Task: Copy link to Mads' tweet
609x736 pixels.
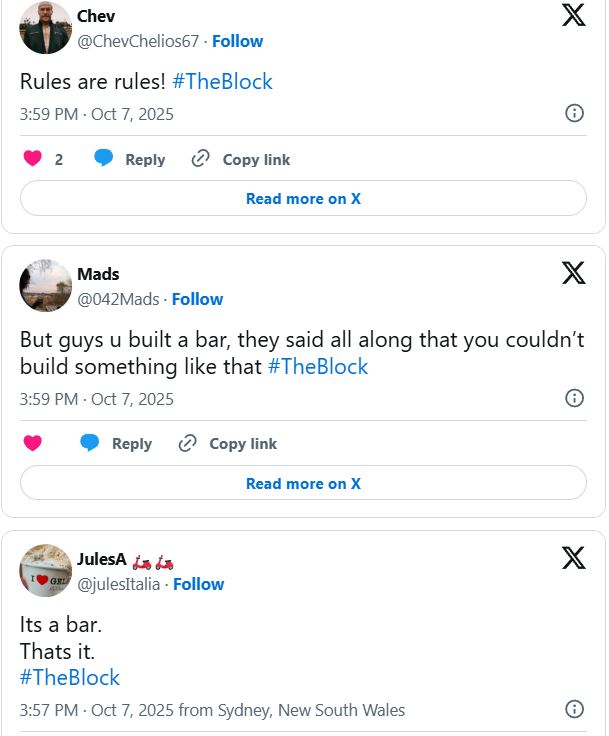Action: point(228,443)
